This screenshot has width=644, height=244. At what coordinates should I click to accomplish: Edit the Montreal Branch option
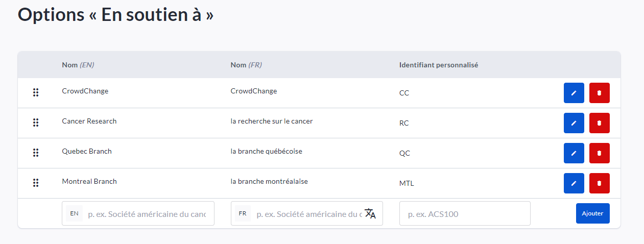[574, 183]
